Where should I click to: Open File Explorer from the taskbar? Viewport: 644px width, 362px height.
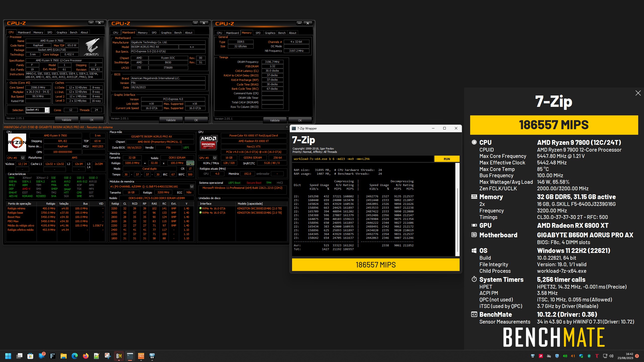[63, 356]
